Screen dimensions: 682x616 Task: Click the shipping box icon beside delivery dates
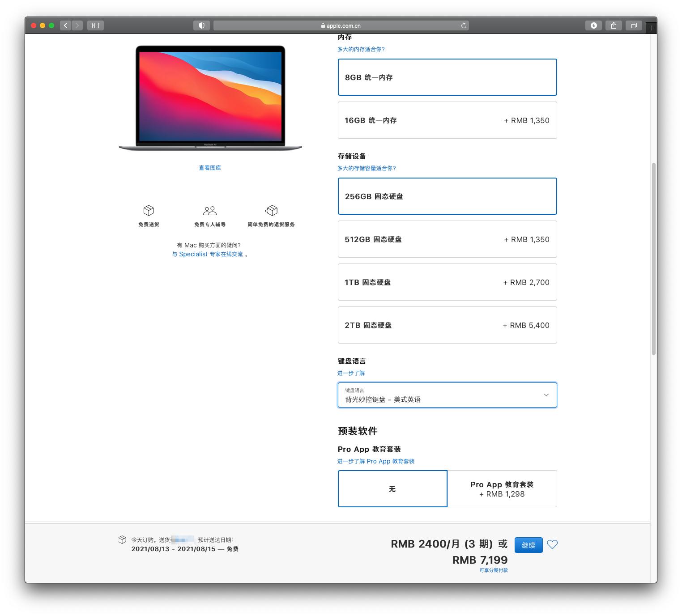click(122, 540)
